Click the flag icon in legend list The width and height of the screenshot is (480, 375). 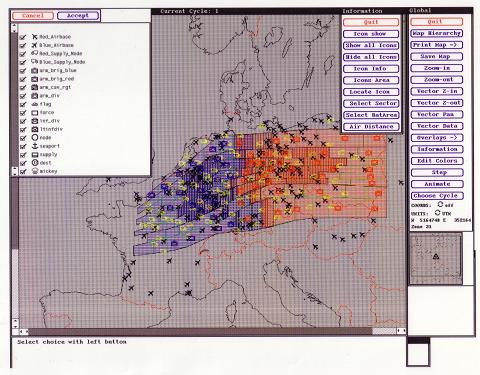pos(35,104)
